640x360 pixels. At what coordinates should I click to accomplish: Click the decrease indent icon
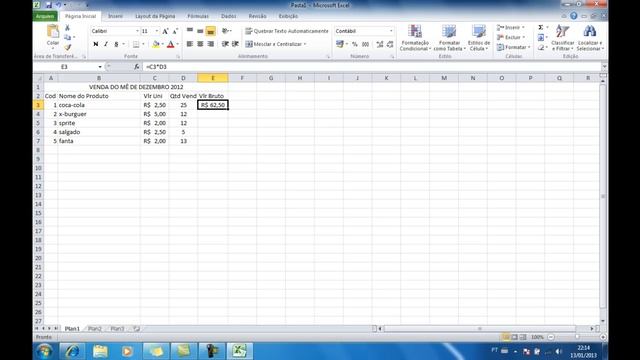(x=225, y=44)
